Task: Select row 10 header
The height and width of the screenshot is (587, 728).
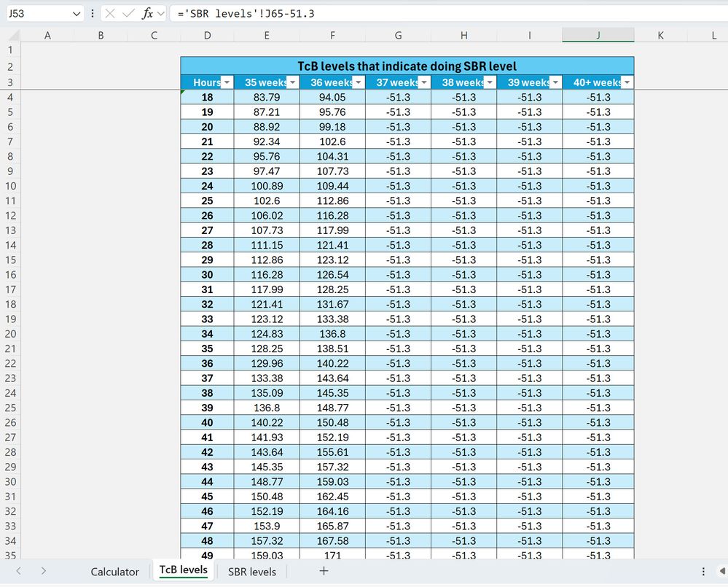Action: coord(10,186)
